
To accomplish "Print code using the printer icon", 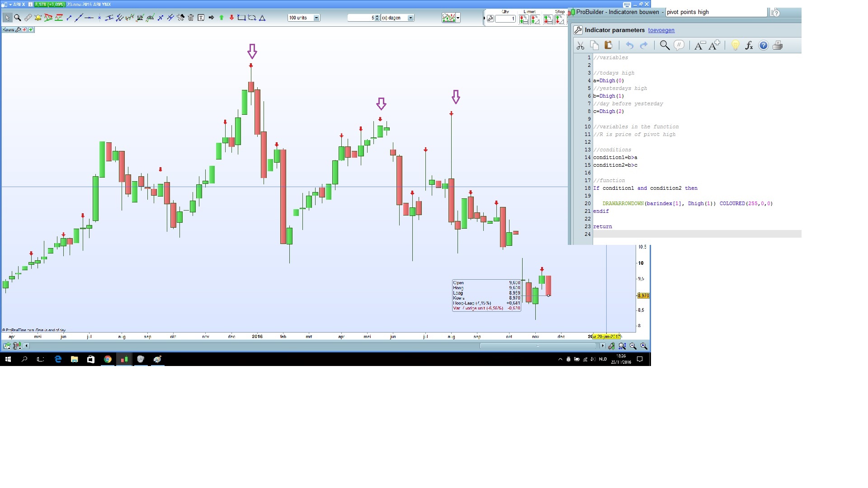I will tap(778, 45).
